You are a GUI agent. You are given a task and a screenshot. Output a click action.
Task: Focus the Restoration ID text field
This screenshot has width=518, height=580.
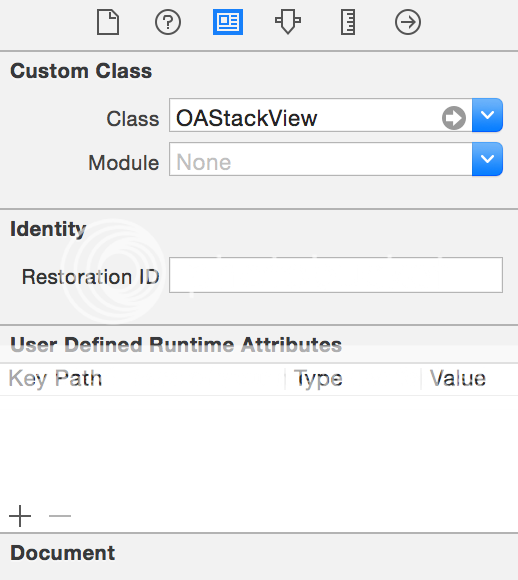(336, 275)
